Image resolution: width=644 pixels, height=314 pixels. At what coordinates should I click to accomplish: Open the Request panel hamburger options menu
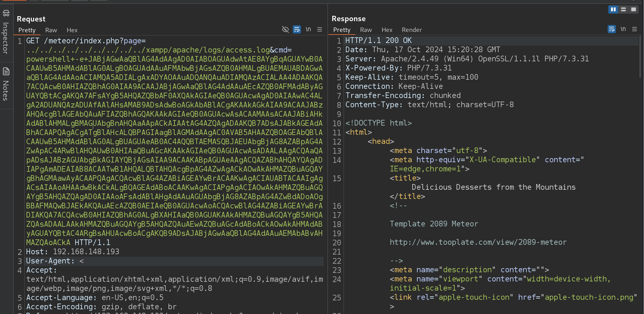pyautogui.click(x=320, y=29)
